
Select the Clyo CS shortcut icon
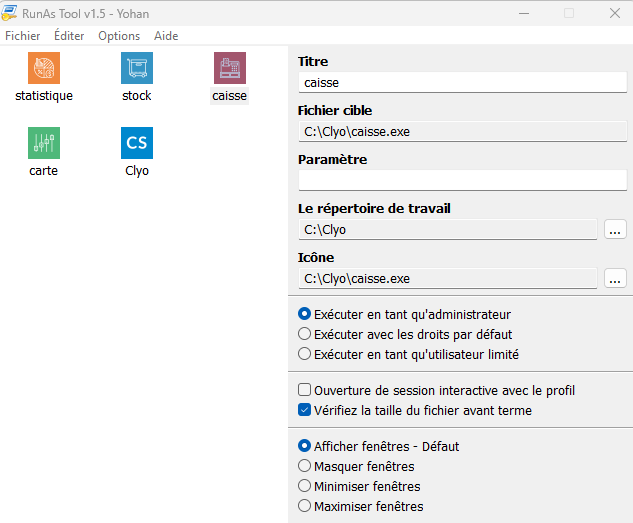tap(136, 143)
